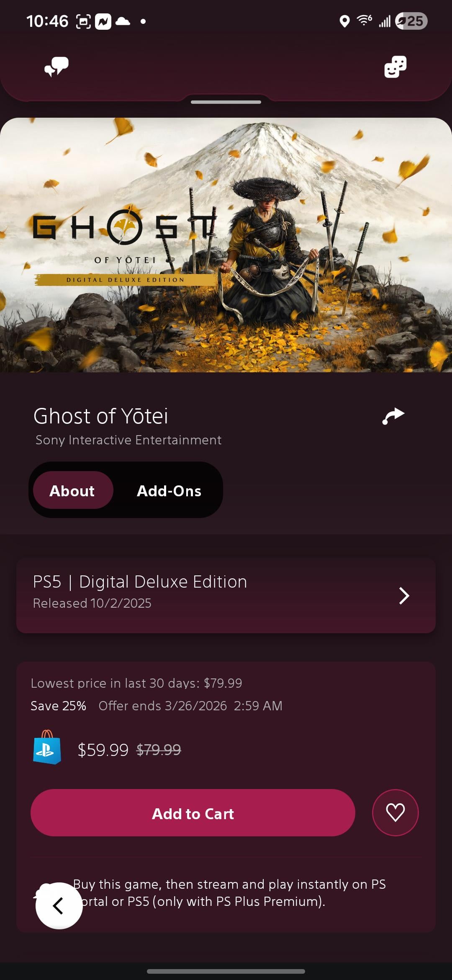Tap the bottom home gesture bar
Screen dimensions: 452x980
226,971
